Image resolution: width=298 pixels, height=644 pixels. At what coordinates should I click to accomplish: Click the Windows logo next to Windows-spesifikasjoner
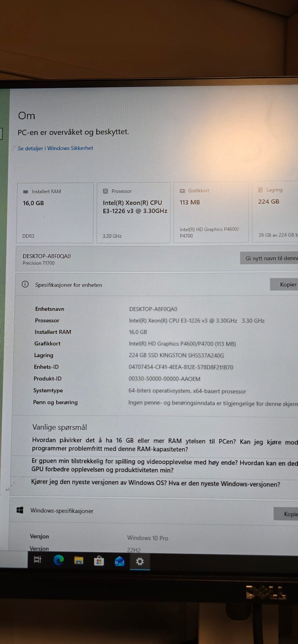[20, 510]
